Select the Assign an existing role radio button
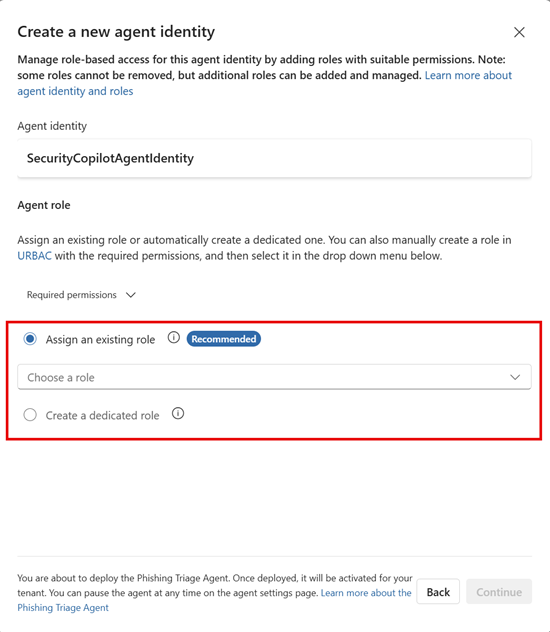 [30, 339]
